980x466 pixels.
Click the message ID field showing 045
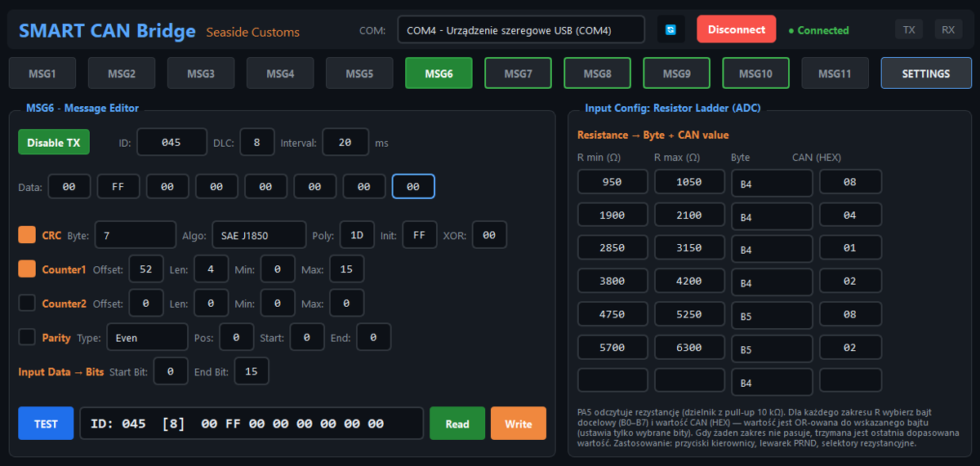point(171,142)
